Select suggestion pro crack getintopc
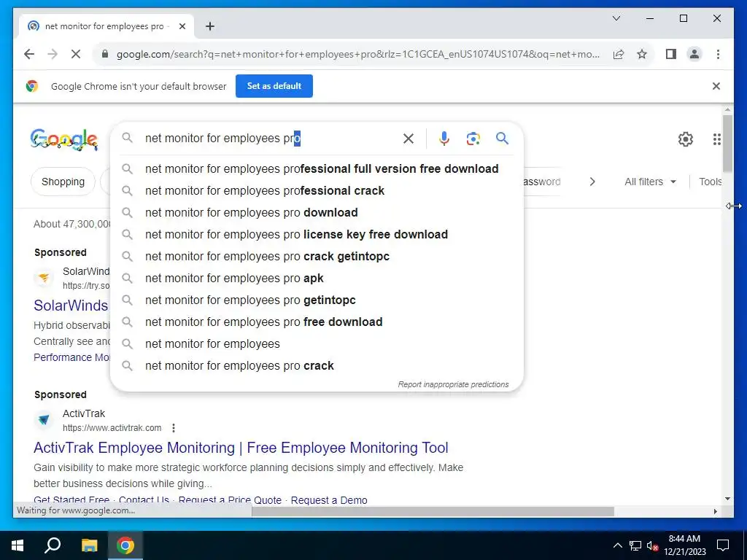 point(317,257)
